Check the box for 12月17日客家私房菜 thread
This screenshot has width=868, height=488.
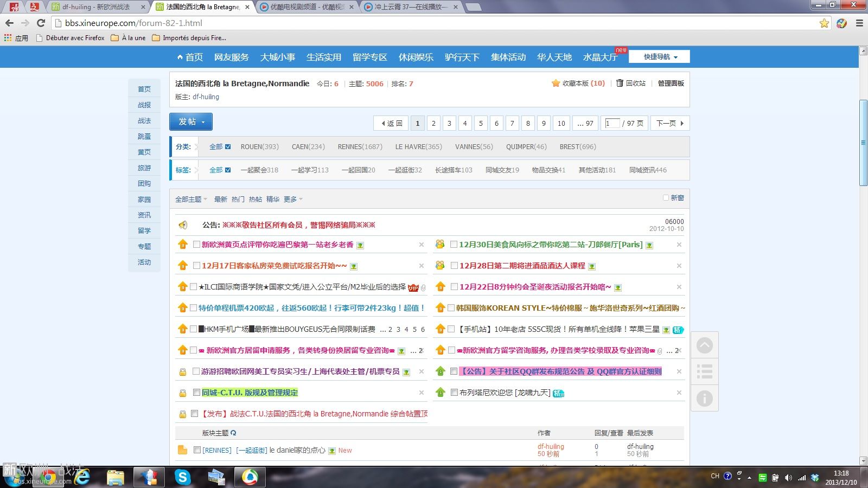click(196, 266)
